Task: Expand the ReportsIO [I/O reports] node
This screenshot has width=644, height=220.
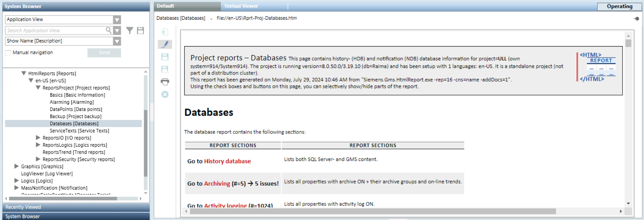Action: point(38,138)
